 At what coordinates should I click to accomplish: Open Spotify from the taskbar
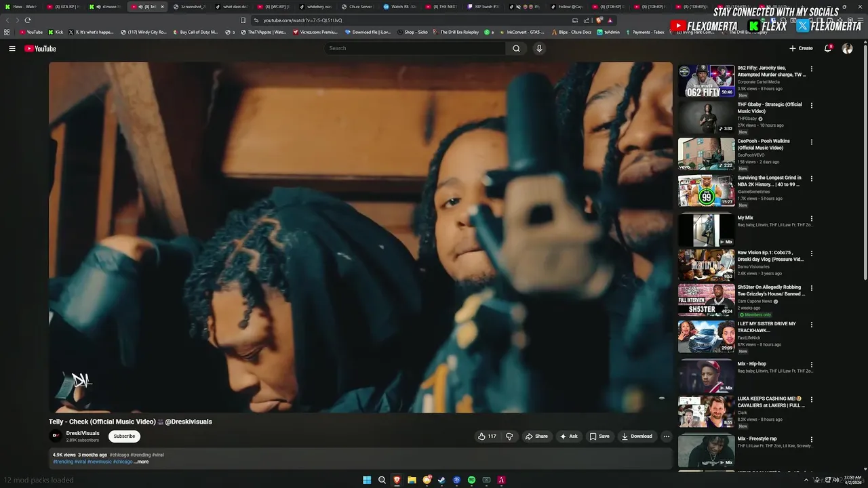coord(471,480)
